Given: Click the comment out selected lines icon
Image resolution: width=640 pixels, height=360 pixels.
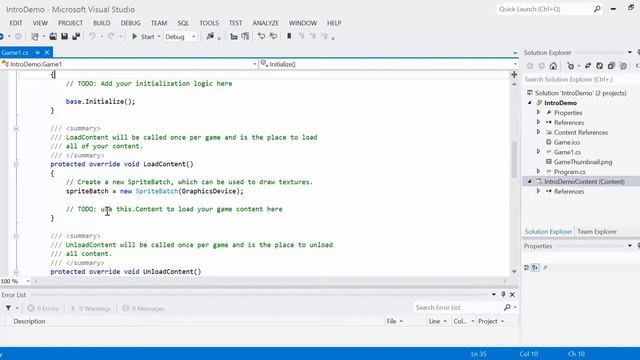Looking at the screenshot, I should tap(234, 37).
